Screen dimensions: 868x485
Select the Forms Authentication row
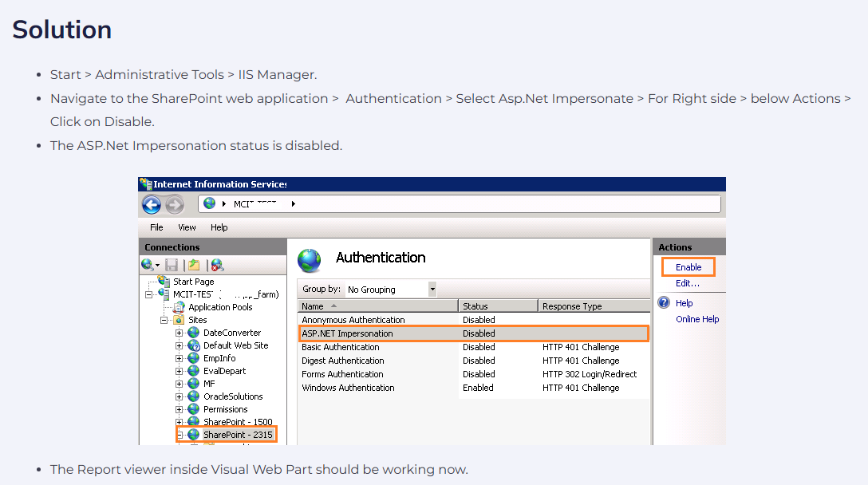click(x=473, y=374)
